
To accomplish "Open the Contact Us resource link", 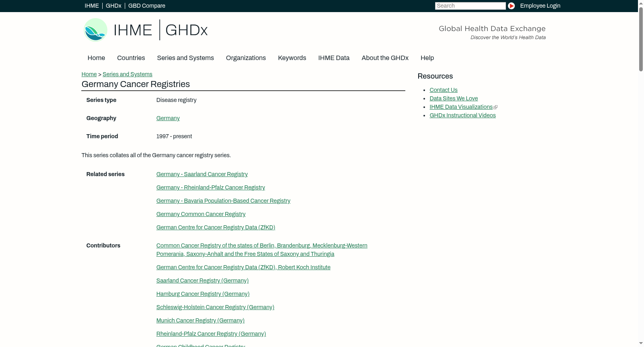I will coord(444,90).
